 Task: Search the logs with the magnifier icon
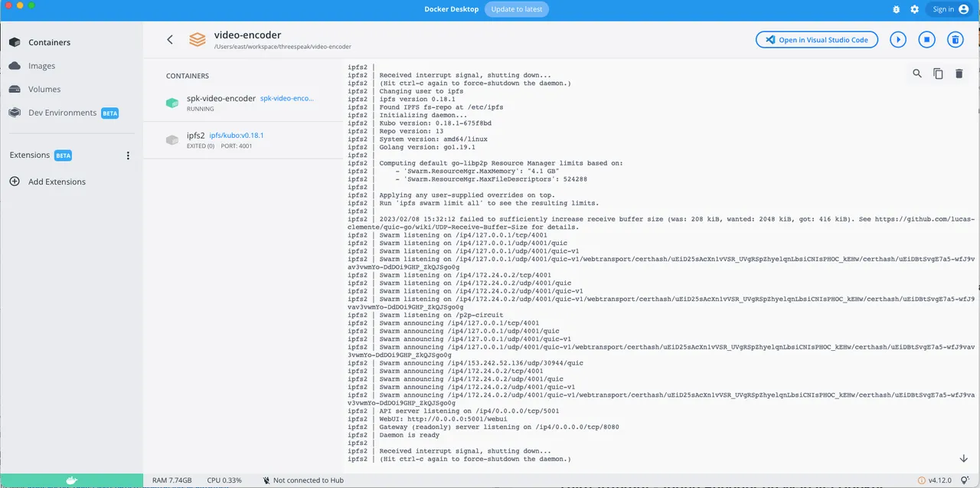point(917,74)
